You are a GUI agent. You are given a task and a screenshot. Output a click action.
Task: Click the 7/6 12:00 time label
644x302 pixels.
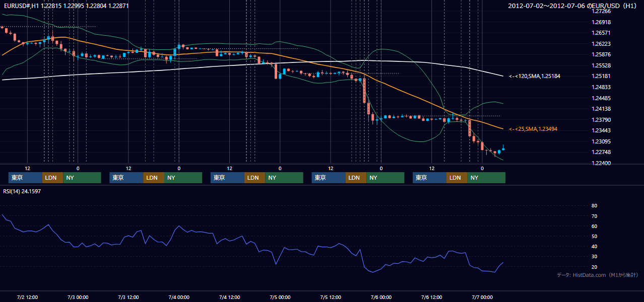pos(431,297)
